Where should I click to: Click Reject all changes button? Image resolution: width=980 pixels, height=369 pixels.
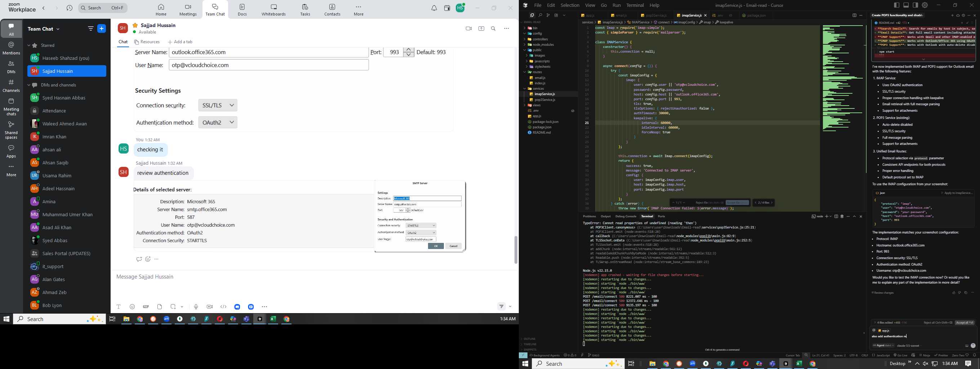[x=938, y=323]
